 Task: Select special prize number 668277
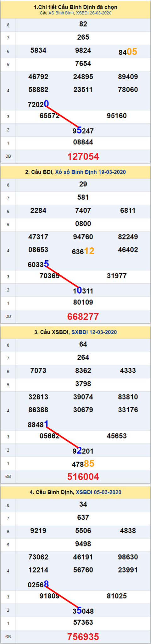tap(83, 317)
